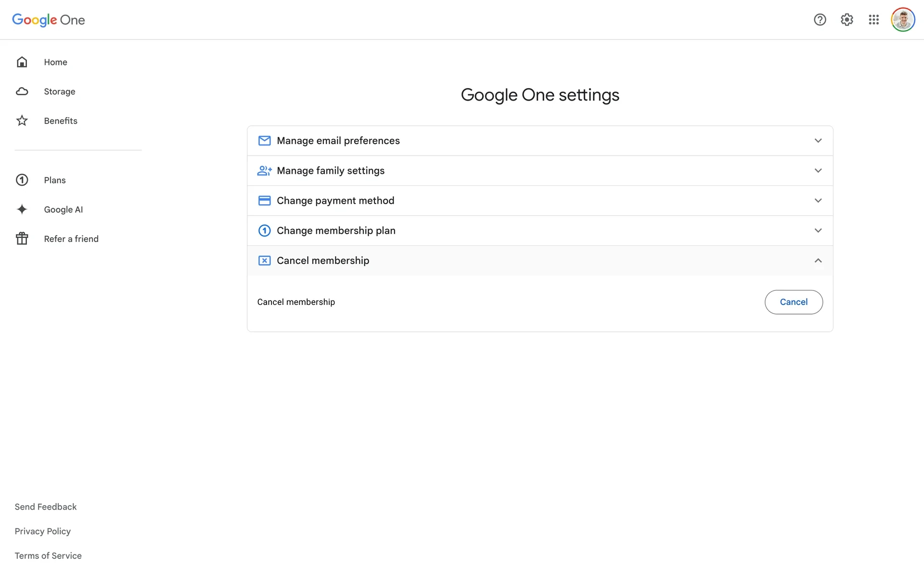Open Google AI in the sidebar
The height and width of the screenshot is (578, 924).
tap(63, 210)
